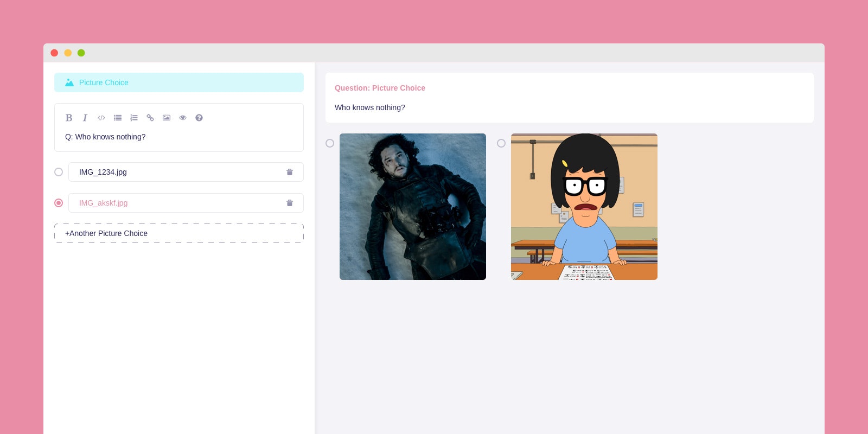Click the preview text 'Who knows nothing?'
This screenshot has height=434, width=868.
pyautogui.click(x=370, y=107)
